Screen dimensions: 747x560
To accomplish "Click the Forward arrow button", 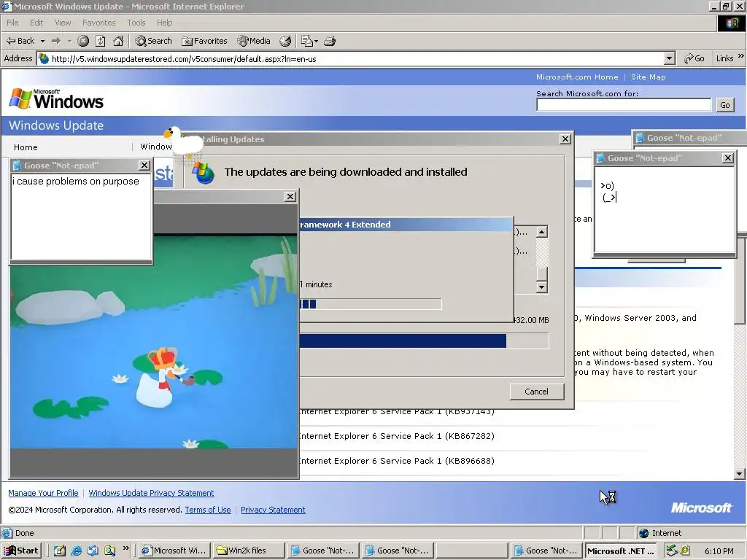I will [x=56, y=41].
